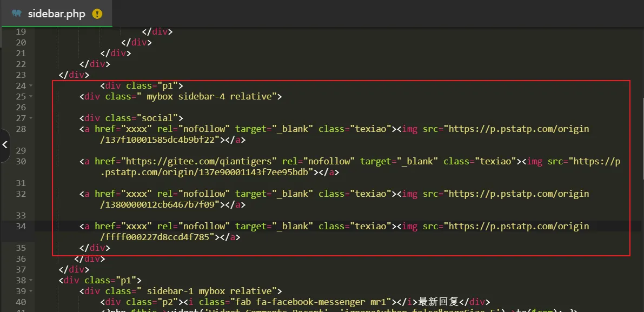The height and width of the screenshot is (312, 644).
Task: Click line number 19 in gutter
Action: [21, 31]
